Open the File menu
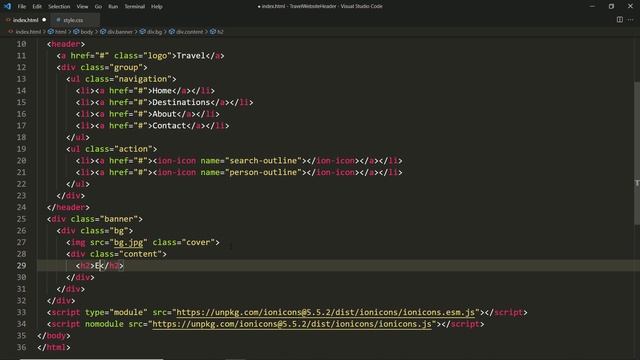Viewport: 640px width, 360px height. pos(22,7)
